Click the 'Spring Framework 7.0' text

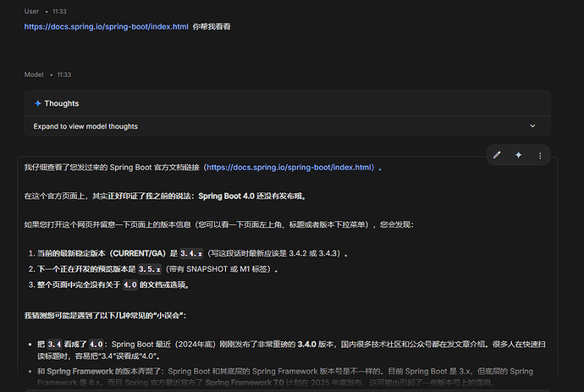pyautogui.click(x=245, y=383)
